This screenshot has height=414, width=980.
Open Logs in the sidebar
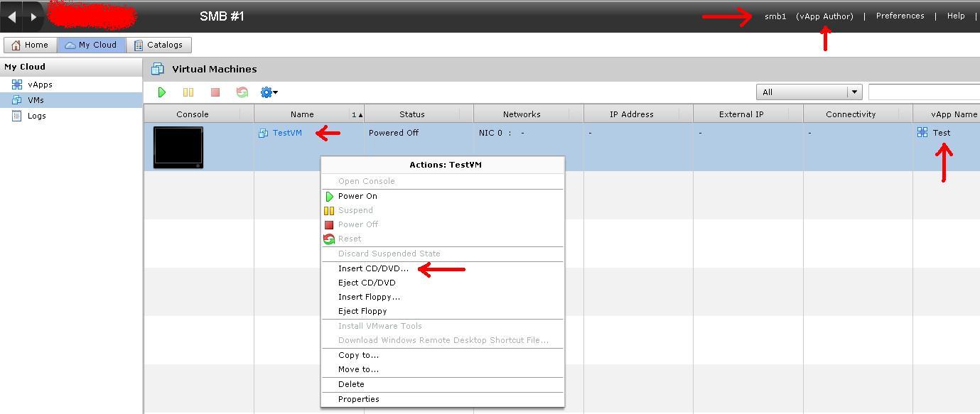pyautogui.click(x=37, y=116)
